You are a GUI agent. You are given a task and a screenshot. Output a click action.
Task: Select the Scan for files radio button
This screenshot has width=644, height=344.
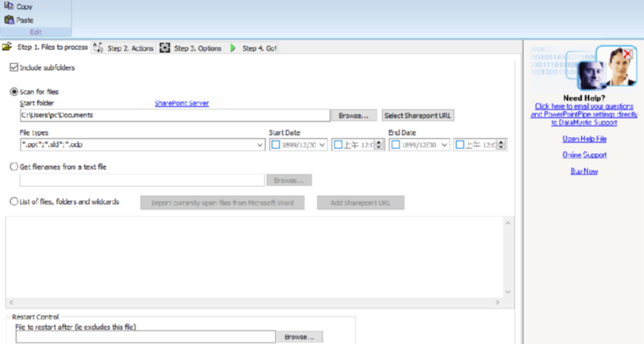point(14,91)
